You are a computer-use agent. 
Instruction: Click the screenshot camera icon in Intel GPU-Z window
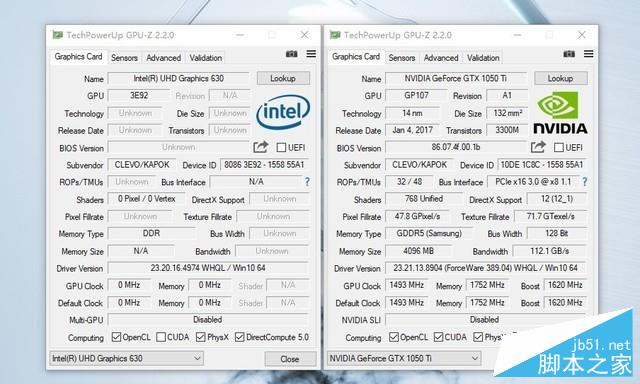pos(291,54)
